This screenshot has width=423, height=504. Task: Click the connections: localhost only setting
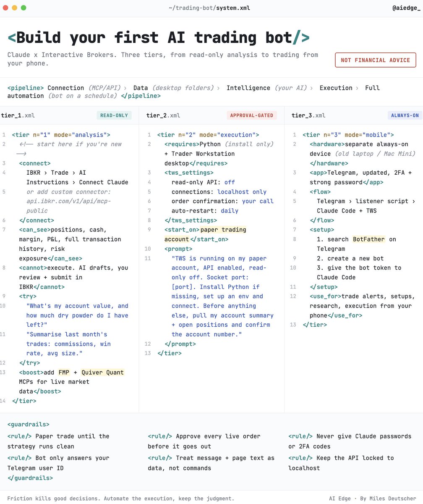click(219, 192)
